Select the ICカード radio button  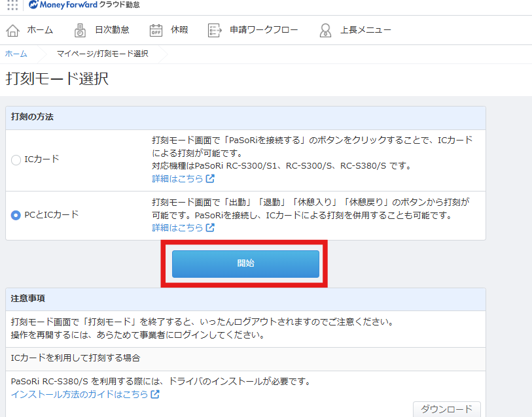[x=16, y=159]
